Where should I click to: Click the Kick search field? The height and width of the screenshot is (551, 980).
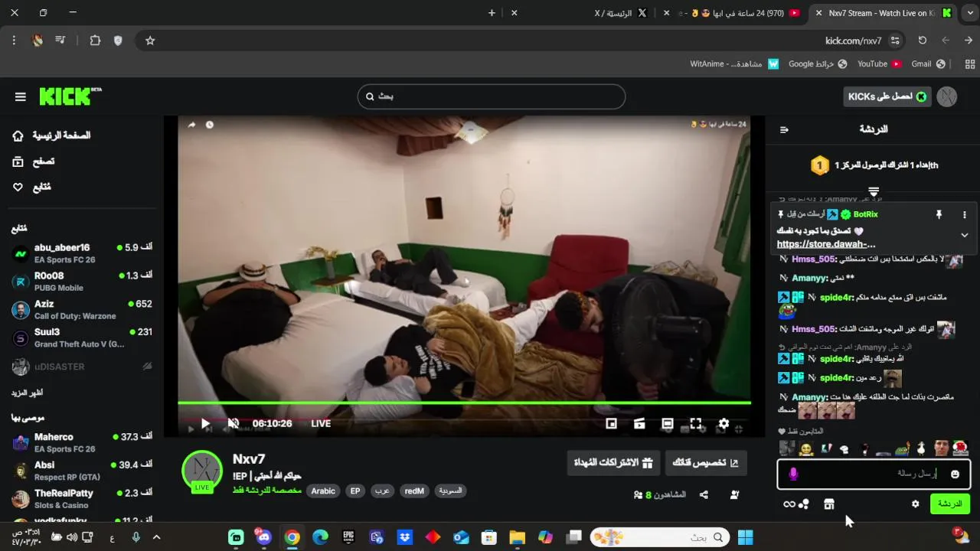point(492,96)
